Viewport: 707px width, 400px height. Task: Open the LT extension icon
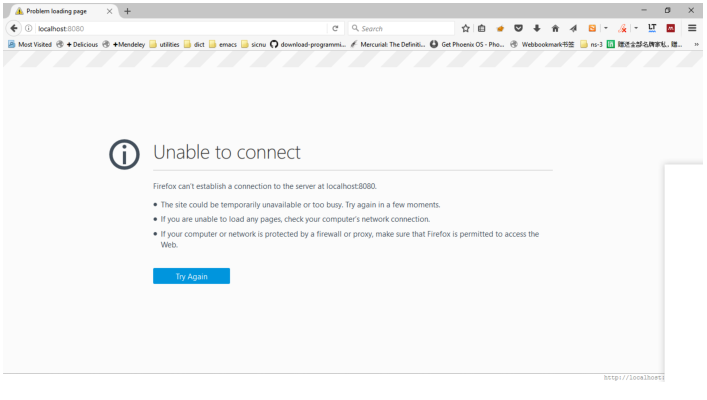click(x=652, y=28)
